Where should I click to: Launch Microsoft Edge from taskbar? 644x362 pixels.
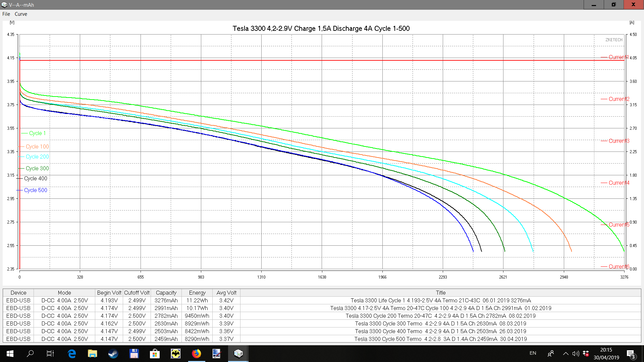tap(72, 354)
